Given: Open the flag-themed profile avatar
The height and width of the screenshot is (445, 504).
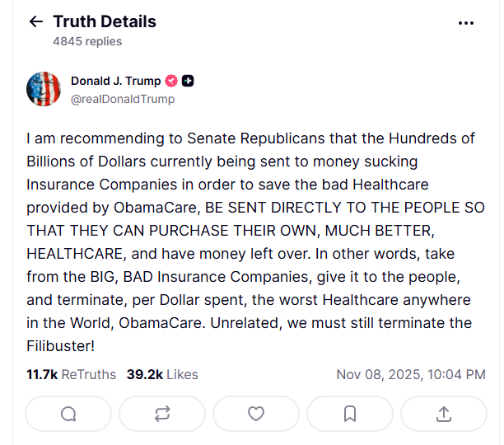Looking at the screenshot, I should 44,89.
